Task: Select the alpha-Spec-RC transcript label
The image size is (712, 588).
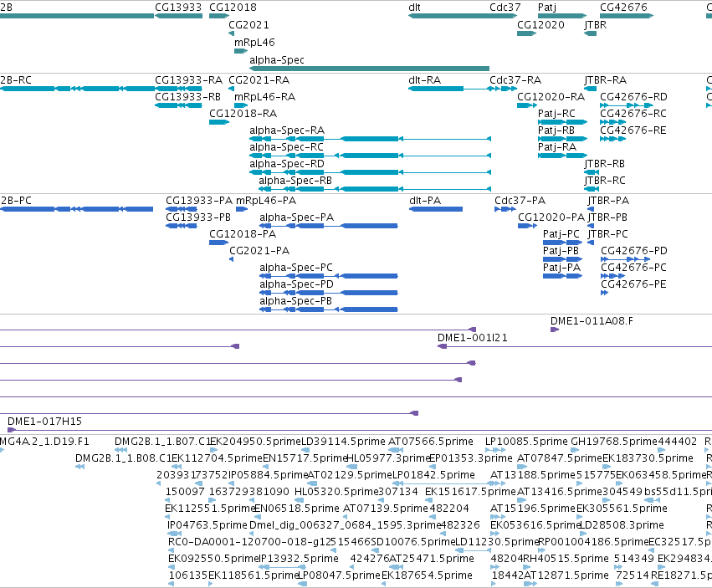Action: click(286, 147)
